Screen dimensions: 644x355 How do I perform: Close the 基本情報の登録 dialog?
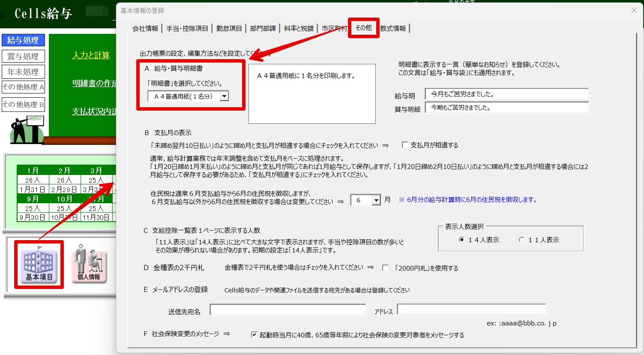(x=634, y=10)
